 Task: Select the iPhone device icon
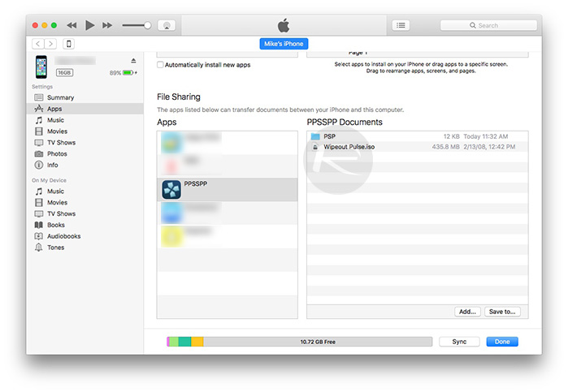(69, 44)
